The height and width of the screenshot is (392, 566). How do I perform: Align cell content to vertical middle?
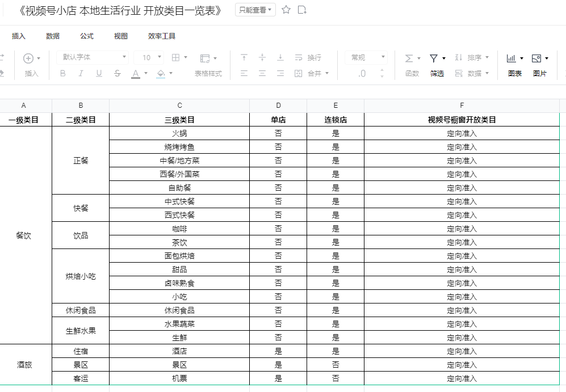262,57
